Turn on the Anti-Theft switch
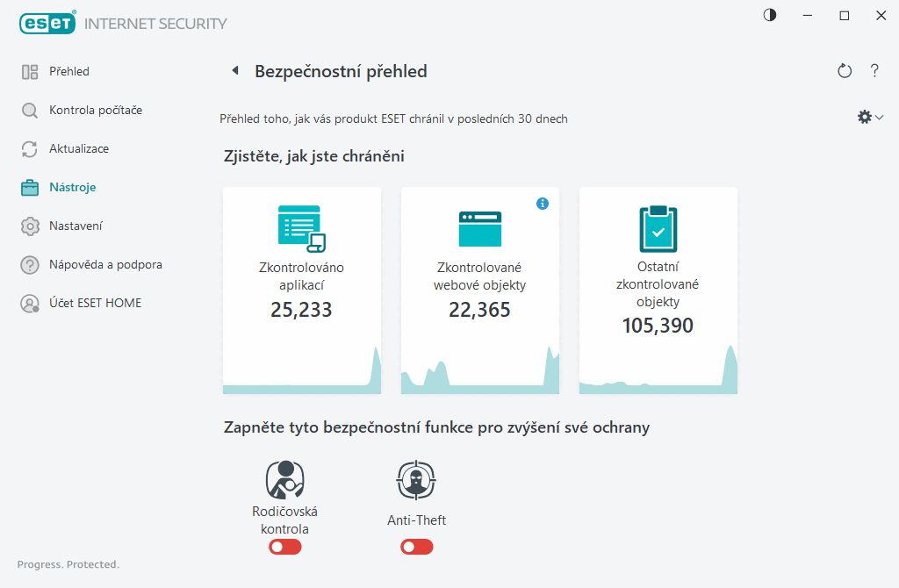 [x=417, y=547]
